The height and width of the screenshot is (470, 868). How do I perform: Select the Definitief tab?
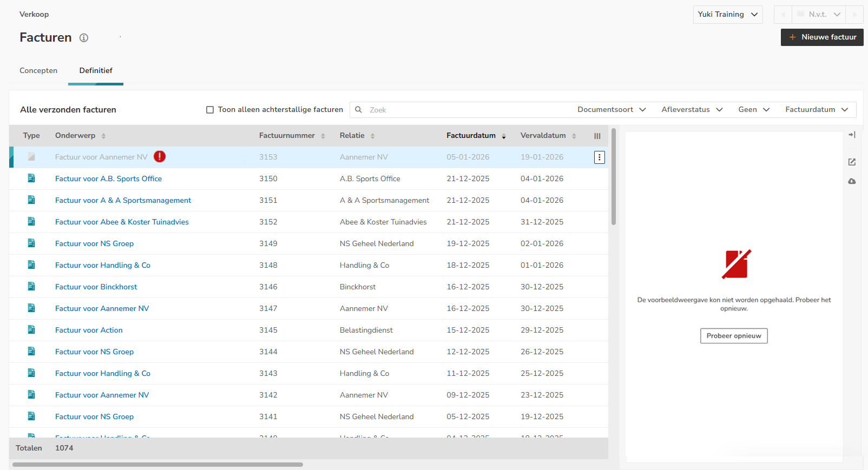[96, 71]
